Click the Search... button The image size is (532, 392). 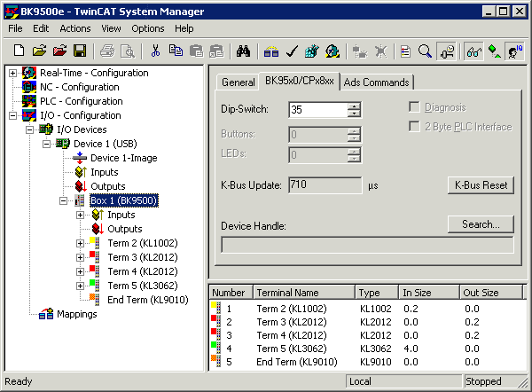[x=481, y=224]
